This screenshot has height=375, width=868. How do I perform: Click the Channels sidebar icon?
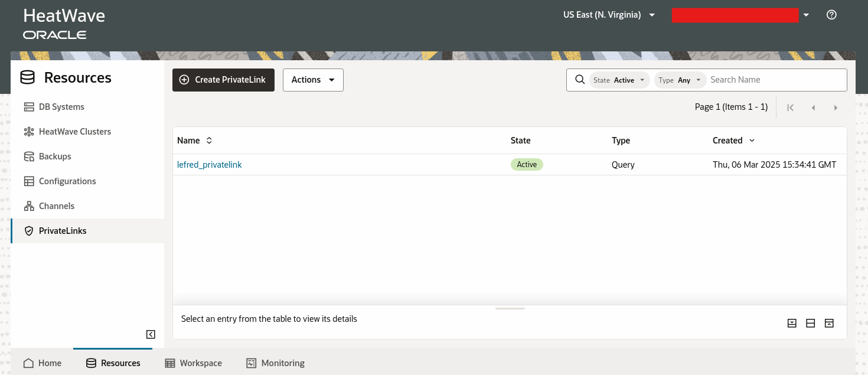coord(29,206)
